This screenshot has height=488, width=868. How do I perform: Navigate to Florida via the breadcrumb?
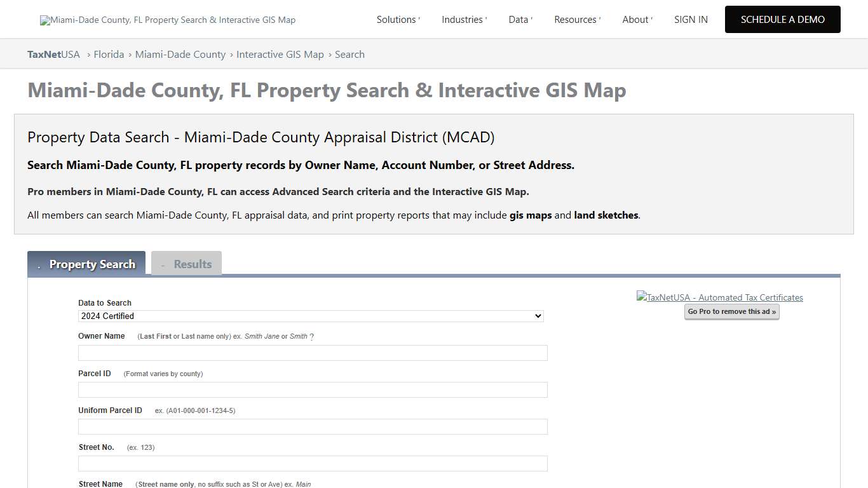point(109,54)
